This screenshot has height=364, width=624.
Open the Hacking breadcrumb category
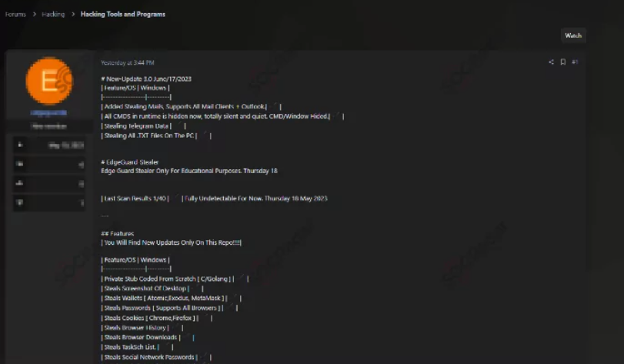pos(53,14)
